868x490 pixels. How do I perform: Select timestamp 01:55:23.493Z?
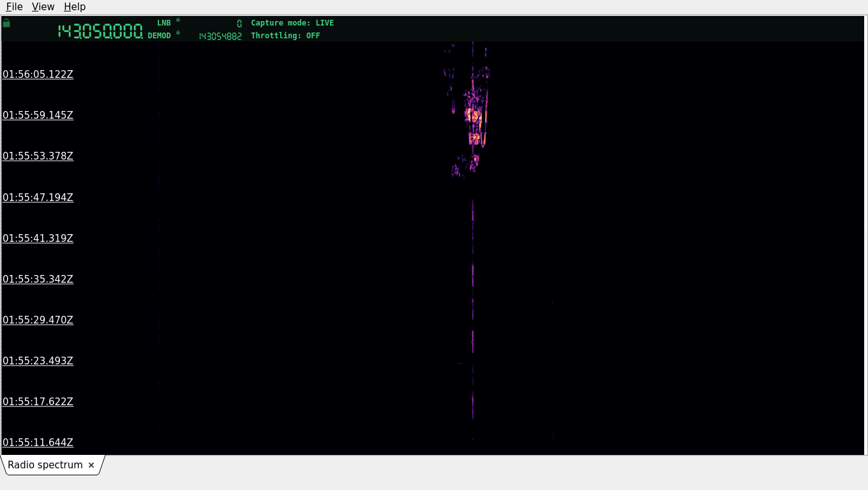point(38,361)
